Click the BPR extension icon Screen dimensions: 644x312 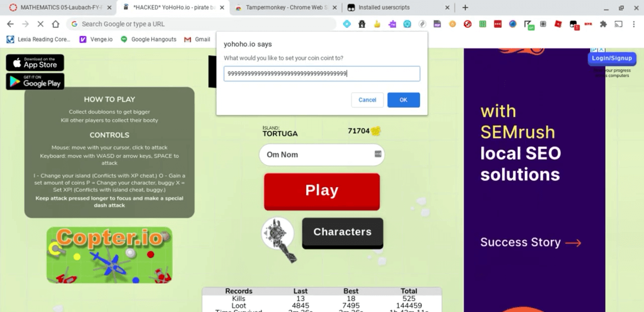[588, 24]
